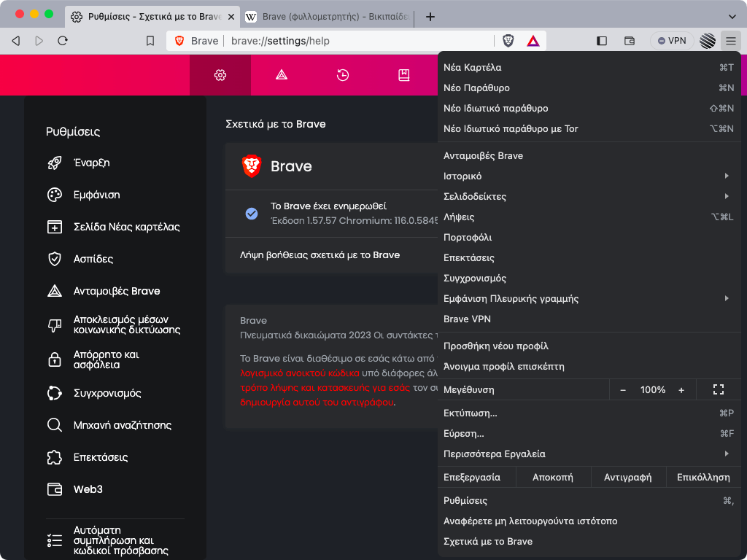Toggle the sidebar panel icon
The width and height of the screenshot is (747, 560).
tap(602, 41)
